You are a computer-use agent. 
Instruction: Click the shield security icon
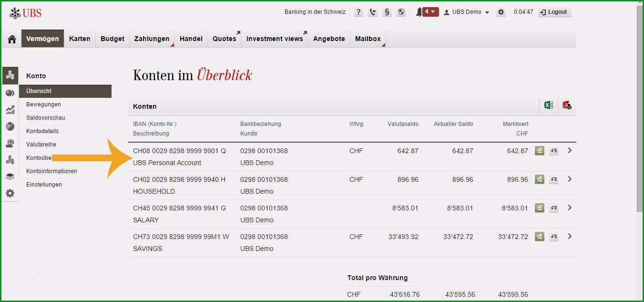tap(401, 12)
